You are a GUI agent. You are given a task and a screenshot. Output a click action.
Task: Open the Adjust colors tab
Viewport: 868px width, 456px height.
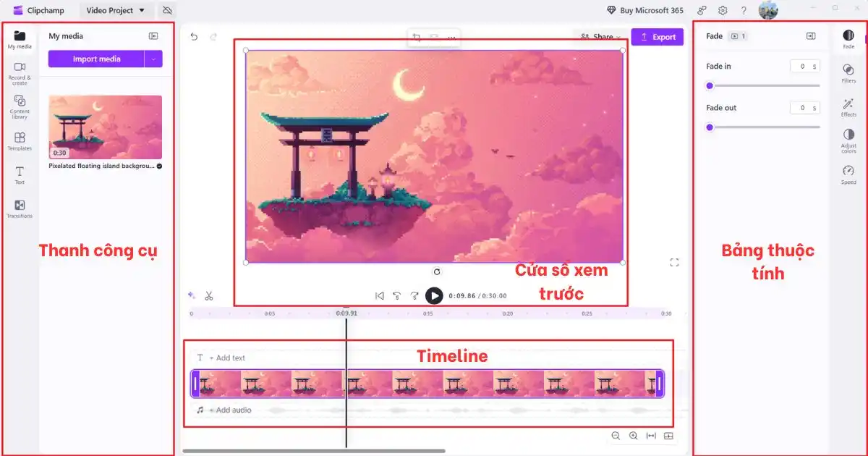(x=848, y=141)
